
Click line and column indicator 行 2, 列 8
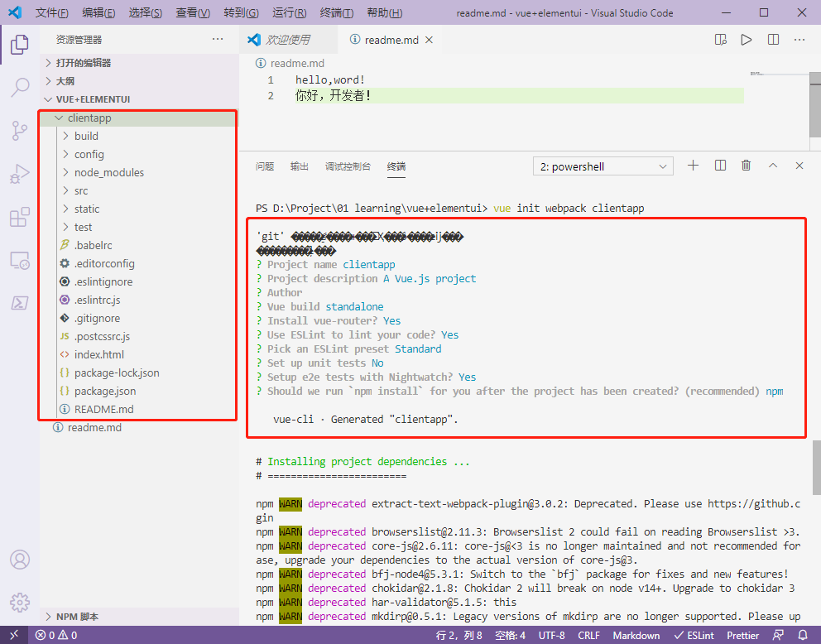pyautogui.click(x=459, y=635)
